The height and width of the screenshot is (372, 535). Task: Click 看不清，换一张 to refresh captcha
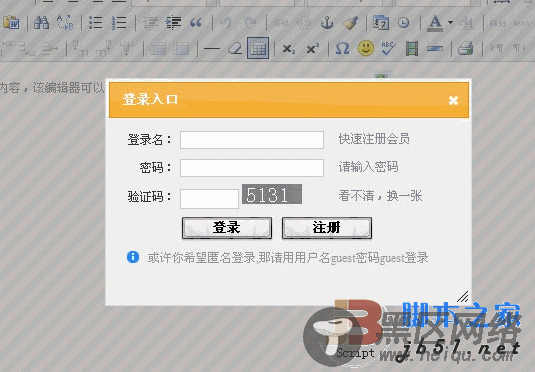pos(380,196)
